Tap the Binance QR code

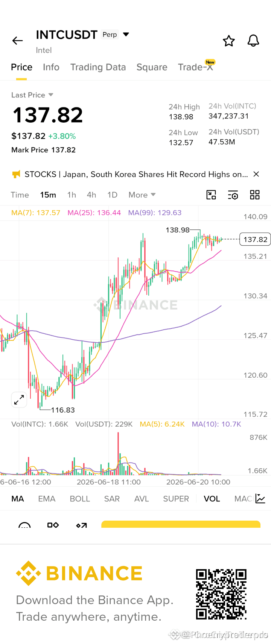click(x=221, y=594)
